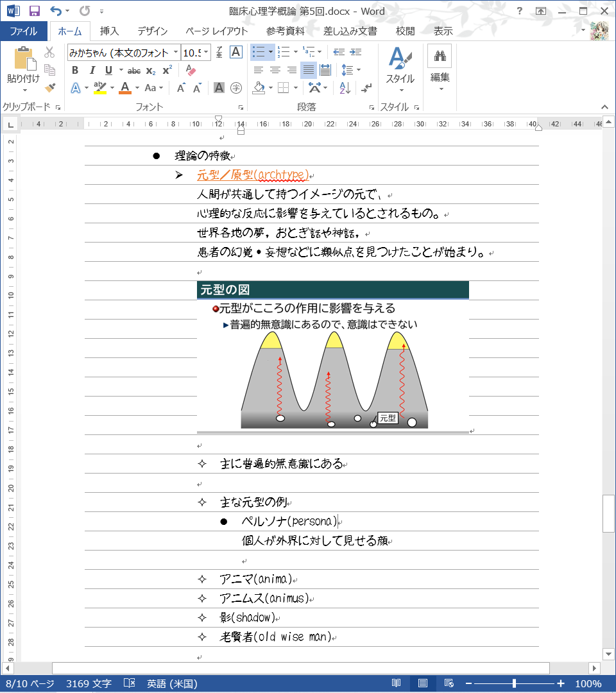The height and width of the screenshot is (693, 616).
Task: Apply strikethrough with the abc button
Action: coord(134,71)
